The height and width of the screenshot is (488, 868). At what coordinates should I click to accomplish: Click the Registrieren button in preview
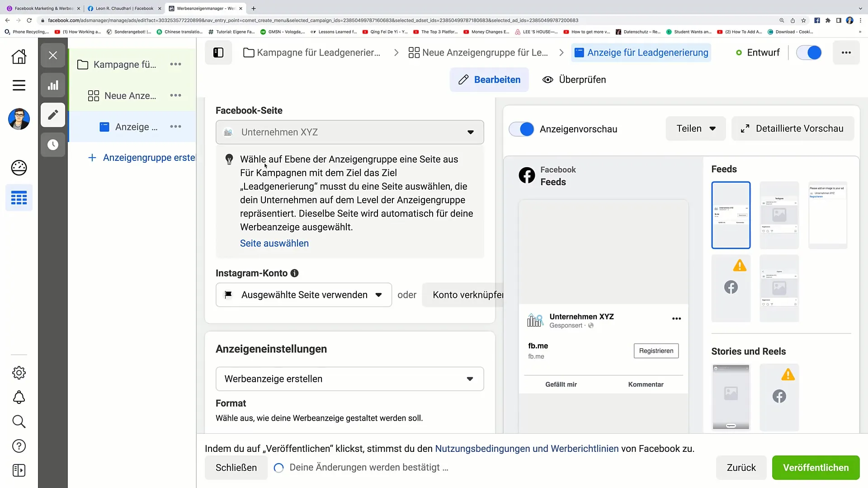click(x=656, y=351)
